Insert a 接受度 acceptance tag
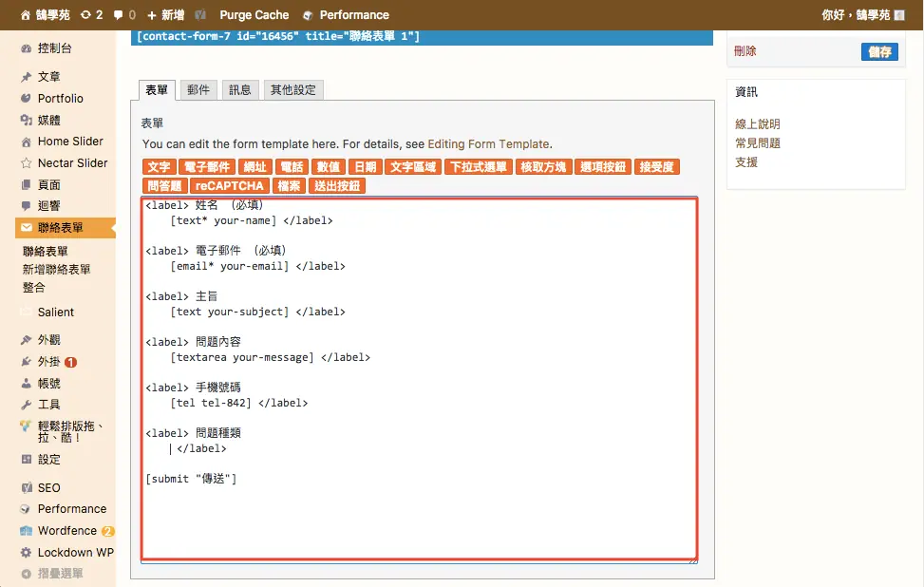 (x=657, y=167)
